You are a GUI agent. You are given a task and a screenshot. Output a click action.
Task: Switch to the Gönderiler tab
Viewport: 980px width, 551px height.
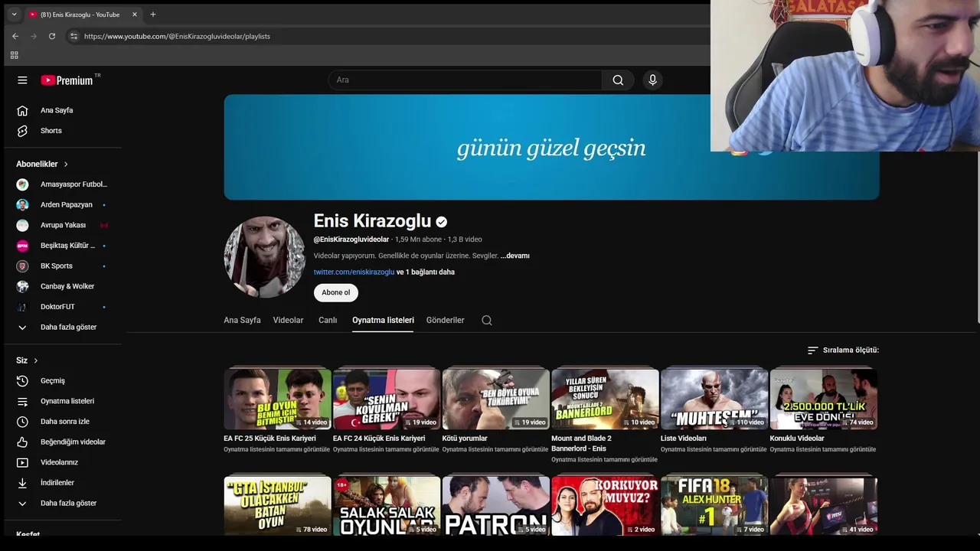(446, 320)
